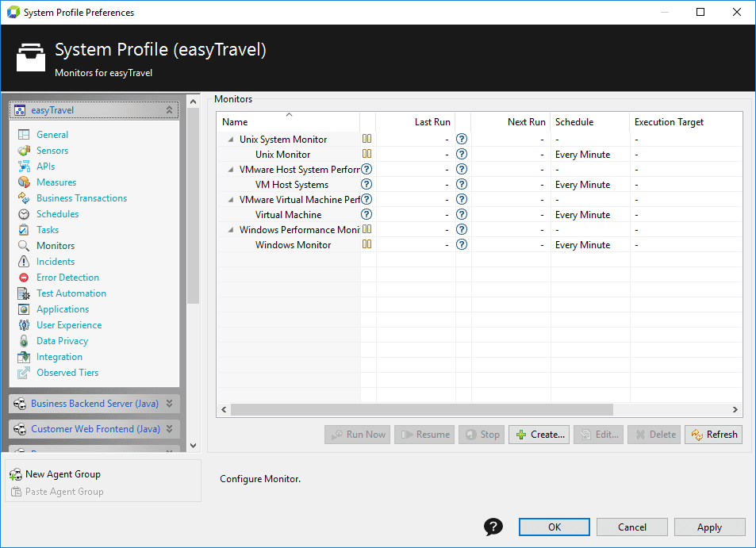Collapse the VMware Virtual Machine Performance node

point(231,200)
